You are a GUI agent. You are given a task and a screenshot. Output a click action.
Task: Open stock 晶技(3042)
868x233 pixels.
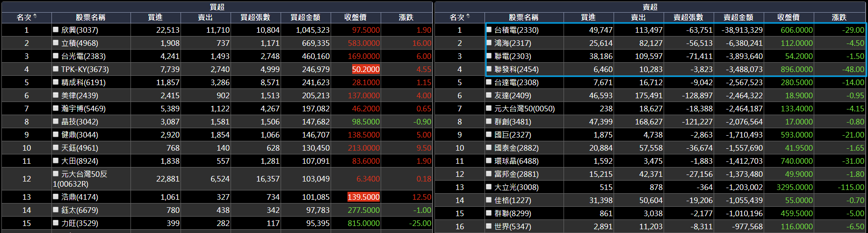tap(80, 122)
